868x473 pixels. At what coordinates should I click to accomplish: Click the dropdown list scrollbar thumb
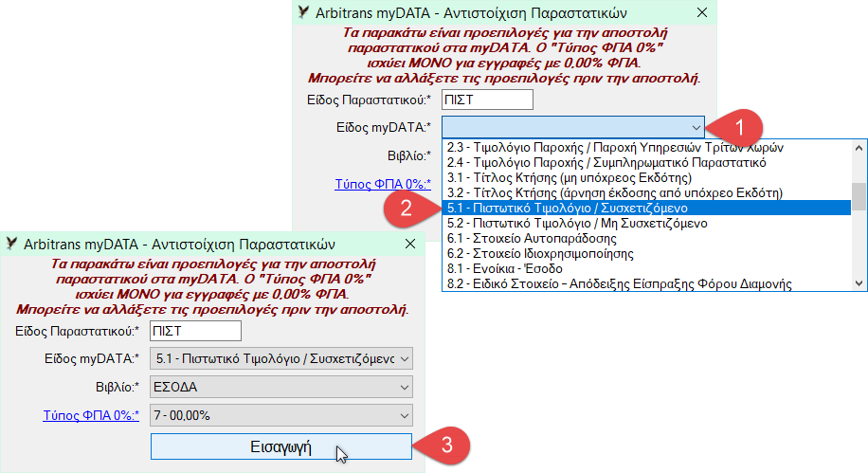pos(859,196)
